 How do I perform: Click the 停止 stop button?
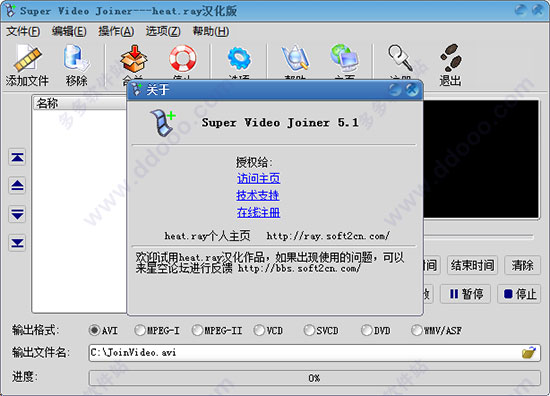tap(519, 294)
